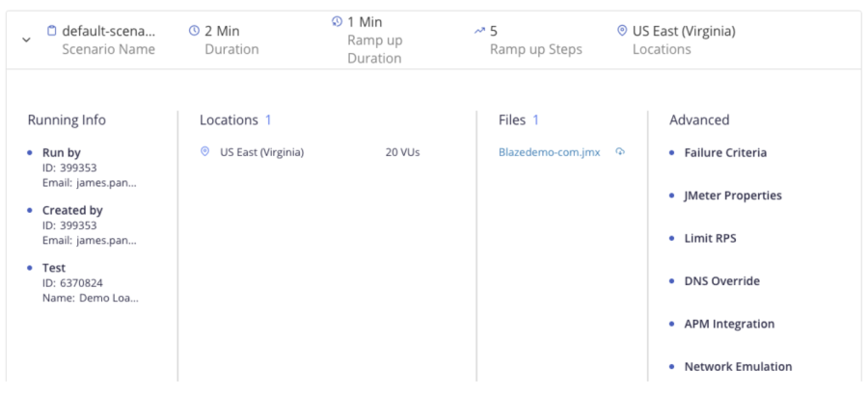Click the Duration clock icon
The width and height of the screenshot is (868, 395).
coord(194,31)
